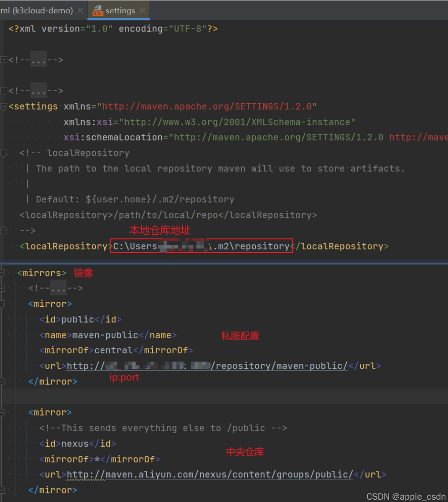Collapse the settings root element fold marker
Screen dimensions: 448x502
point(4,107)
